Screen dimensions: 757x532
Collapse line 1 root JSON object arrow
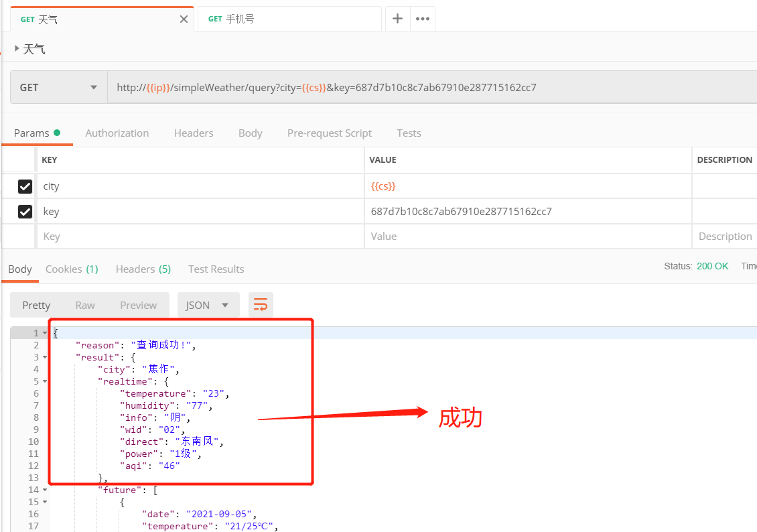(x=45, y=332)
